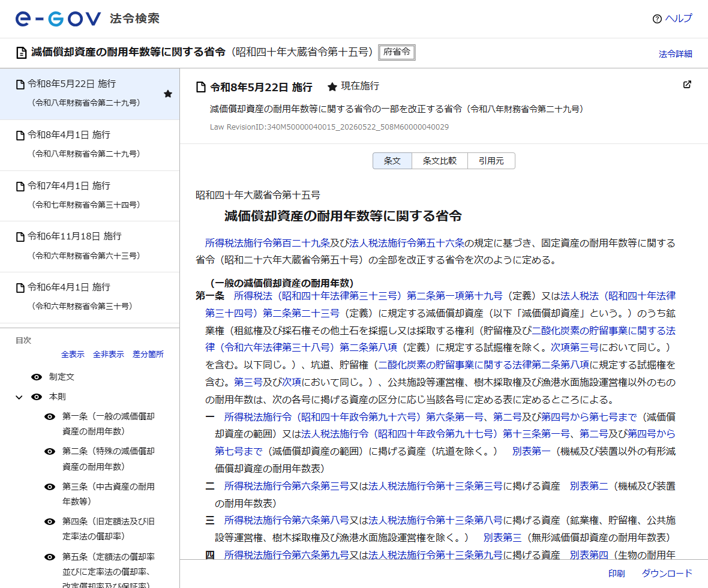Click 制定文 entry in contents
Screen dimensions: 708x588
pos(61,377)
